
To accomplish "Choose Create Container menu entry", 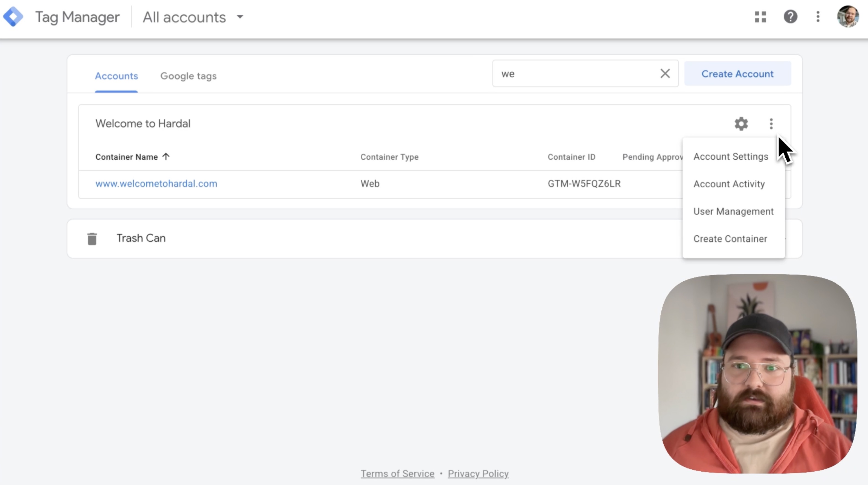I will (730, 239).
